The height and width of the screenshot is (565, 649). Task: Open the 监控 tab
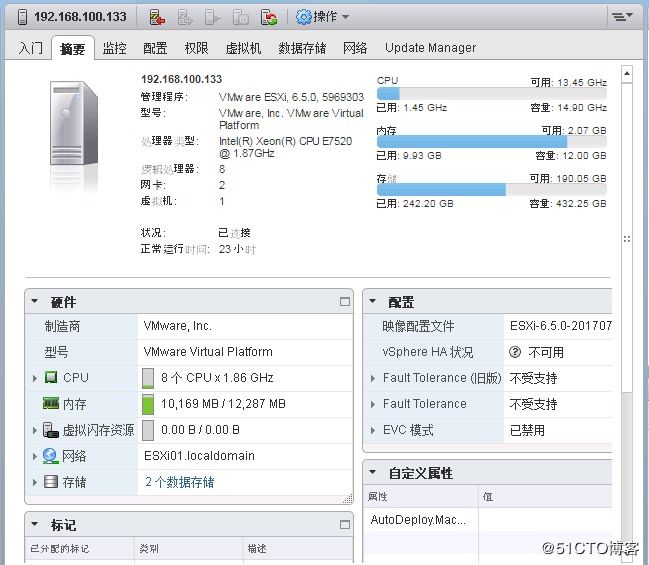tap(114, 48)
